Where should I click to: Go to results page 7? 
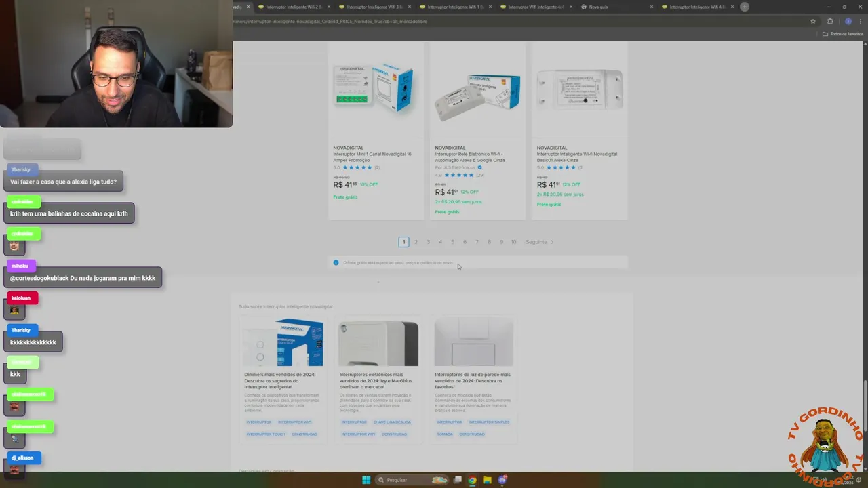(477, 242)
